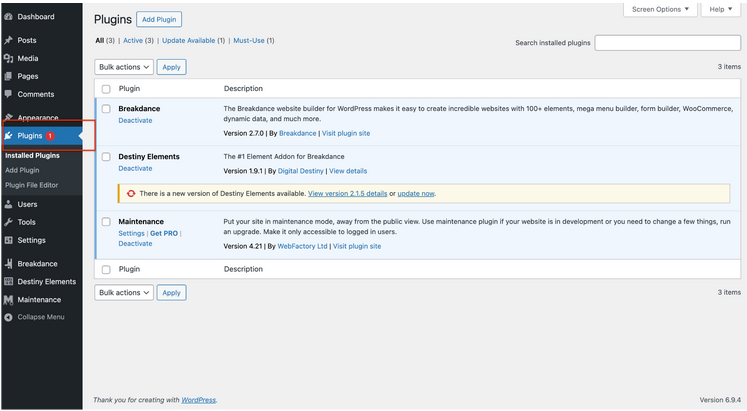Click Add Plugin button beside heading

159,20
